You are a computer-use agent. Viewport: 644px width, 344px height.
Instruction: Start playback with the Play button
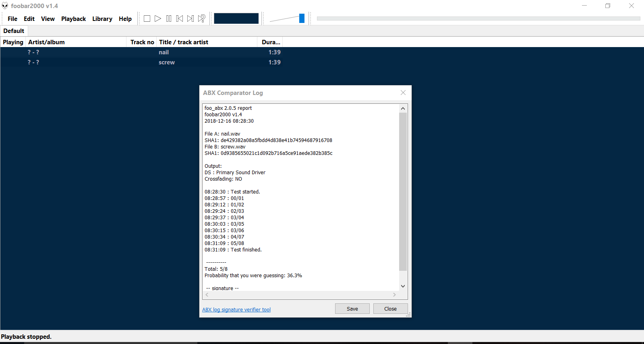point(158,19)
